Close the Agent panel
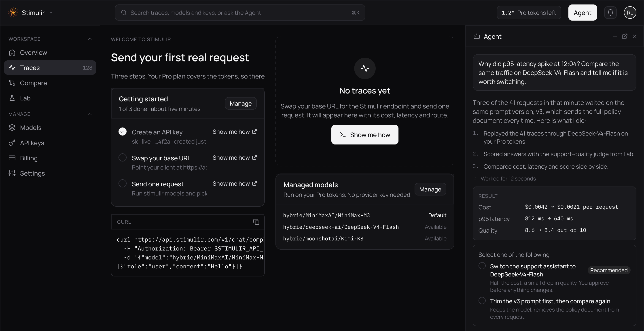 coord(635,36)
